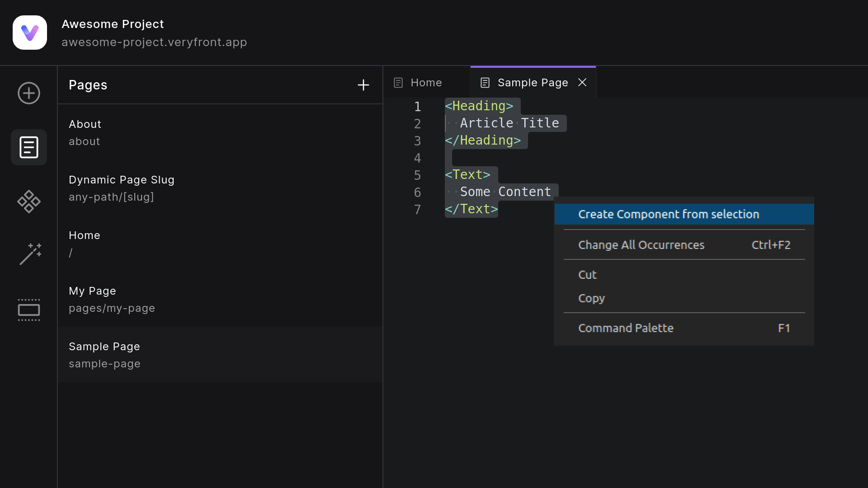Add a new page with the plus icon
This screenshot has width=868, height=488.
(x=363, y=85)
